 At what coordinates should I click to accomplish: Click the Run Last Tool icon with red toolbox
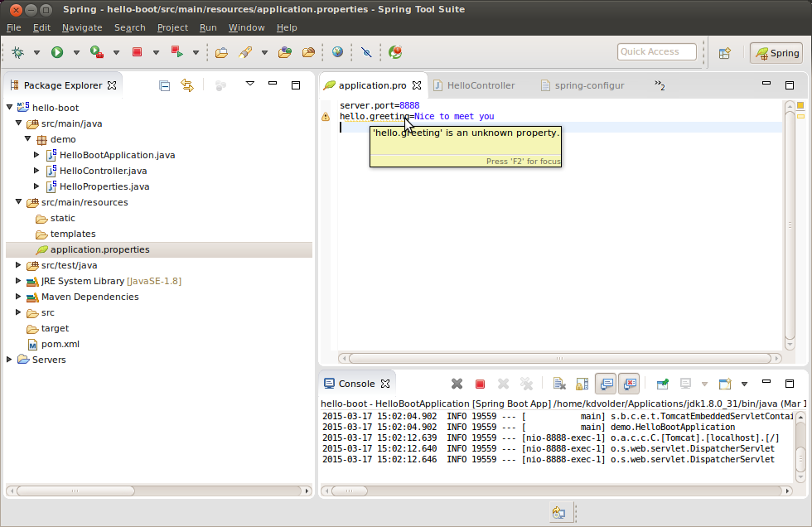coord(97,52)
